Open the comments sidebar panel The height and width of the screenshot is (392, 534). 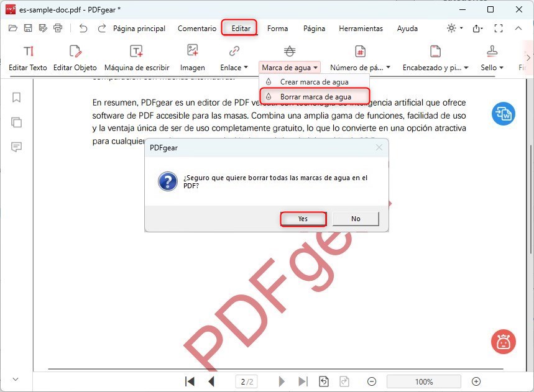[x=16, y=147]
